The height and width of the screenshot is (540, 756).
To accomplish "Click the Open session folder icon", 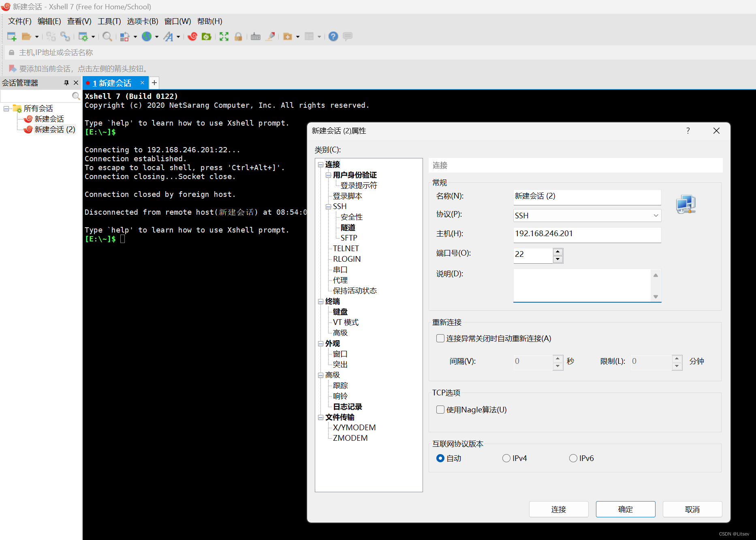I will tap(26, 36).
